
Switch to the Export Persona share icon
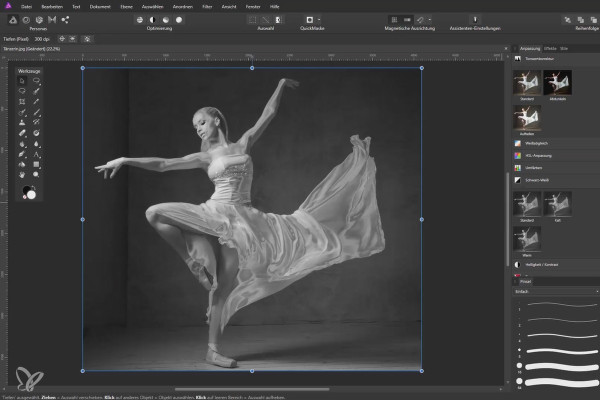pyautogui.click(x=65, y=20)
